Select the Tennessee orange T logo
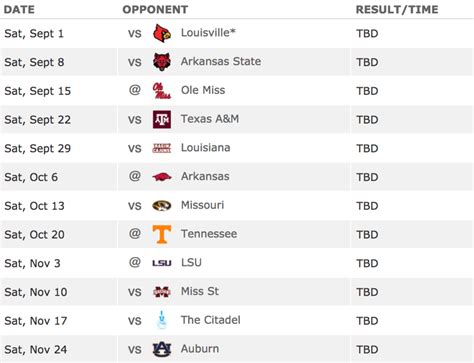The width and height of the screenshot is (474, 363). point(162,234)
